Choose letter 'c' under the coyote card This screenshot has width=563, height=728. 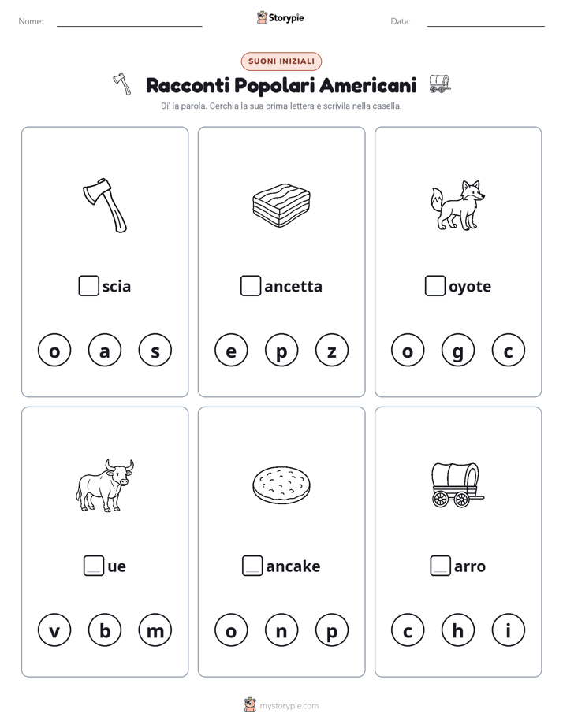(x=508, y=350)
